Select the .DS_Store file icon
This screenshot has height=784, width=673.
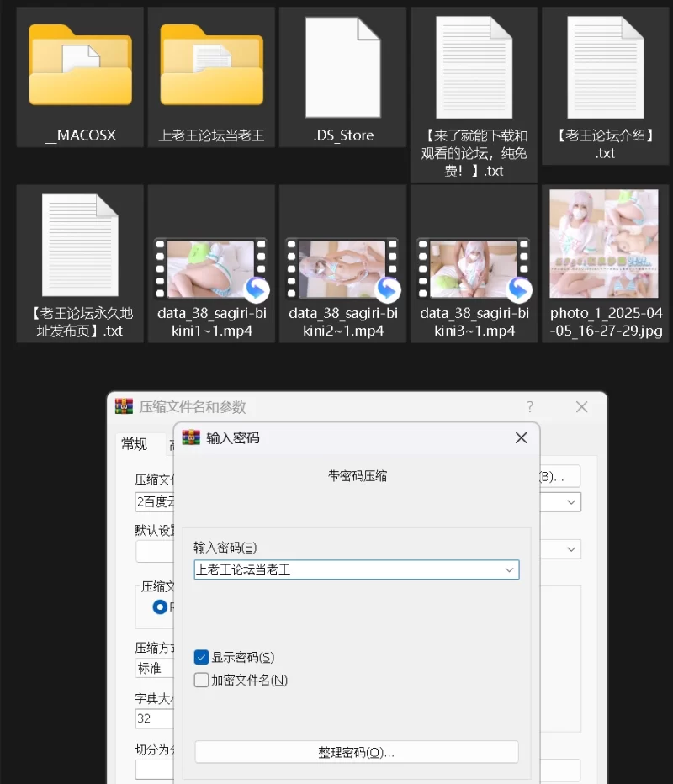click(x=342, y=67)
